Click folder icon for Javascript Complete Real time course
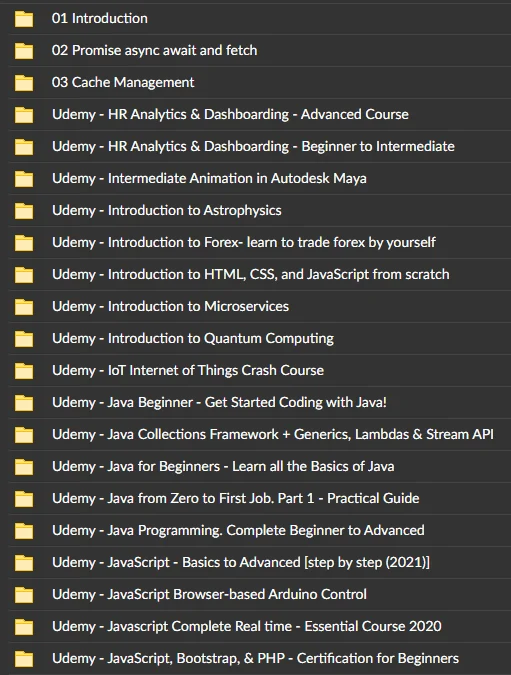Screen dimensions: 511x675 [x=24, y=627]
